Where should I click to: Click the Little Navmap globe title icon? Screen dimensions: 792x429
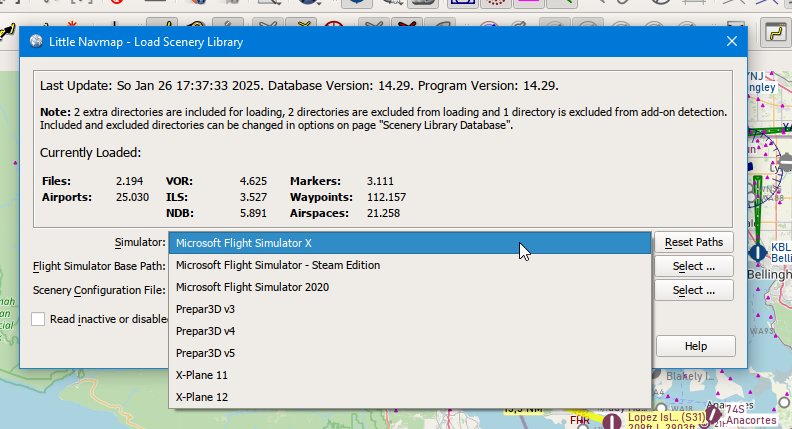click(x=36, y=41)
